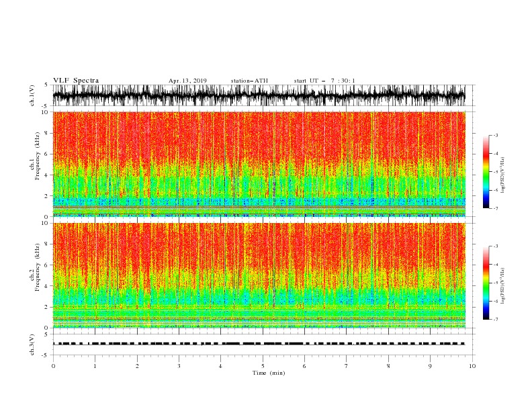Screen dimensions: 532x411
Task: Click the 'Time (min)' axis label
Action: [269, 373]
